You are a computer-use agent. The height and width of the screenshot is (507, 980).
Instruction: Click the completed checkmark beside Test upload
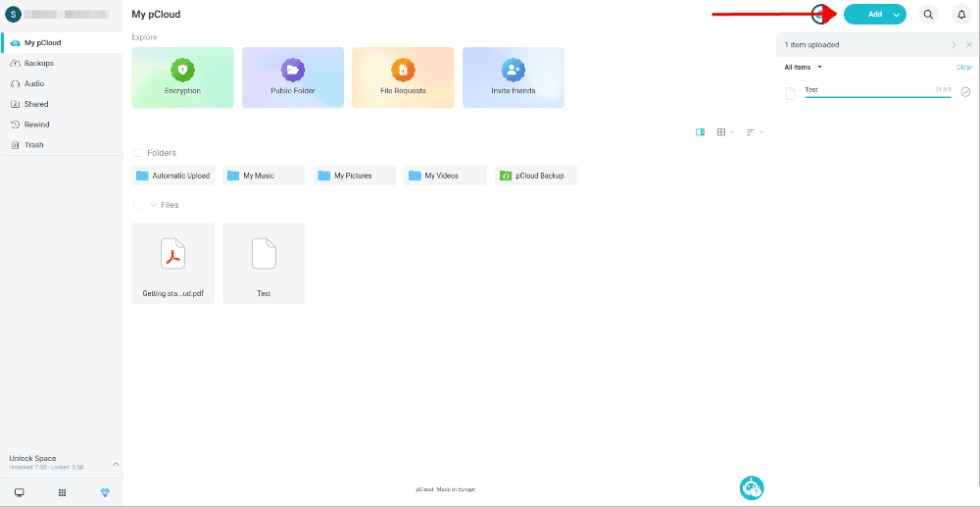pos(965,92)
